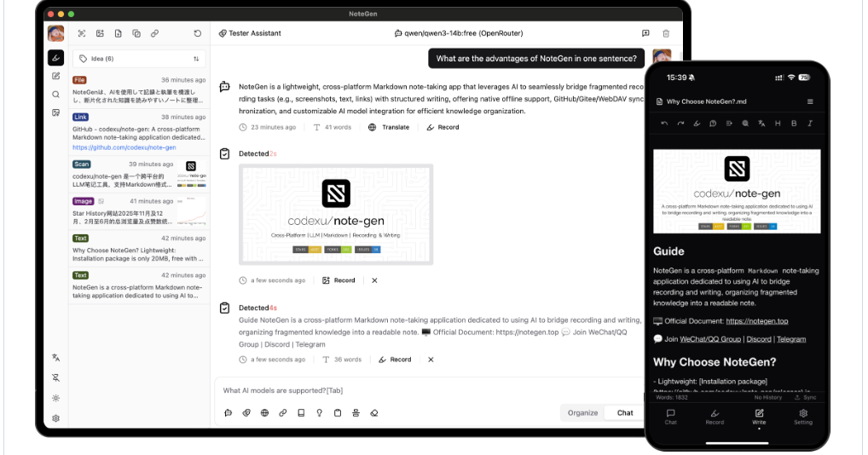Click the translate language icon in desktop sidebar

(x=55, y=358)
